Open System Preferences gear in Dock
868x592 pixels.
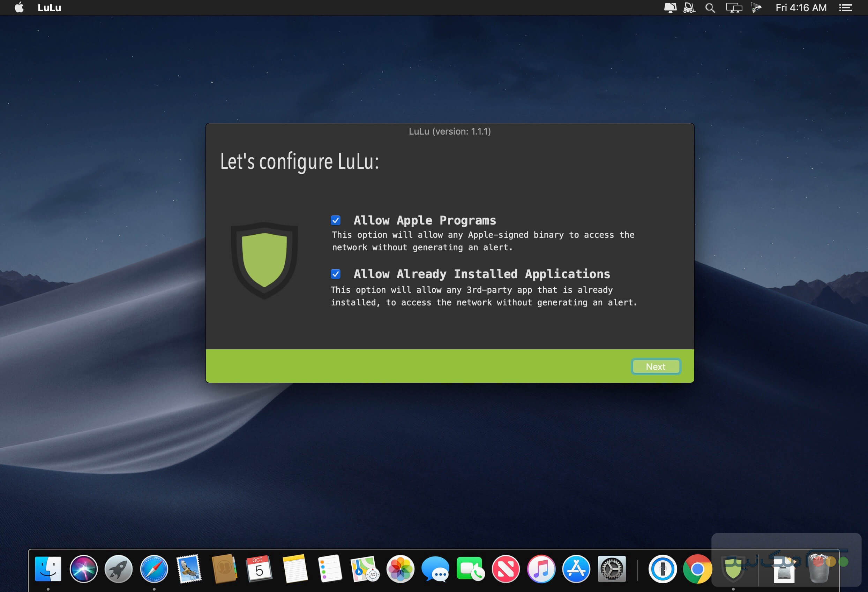pos(612,569)
